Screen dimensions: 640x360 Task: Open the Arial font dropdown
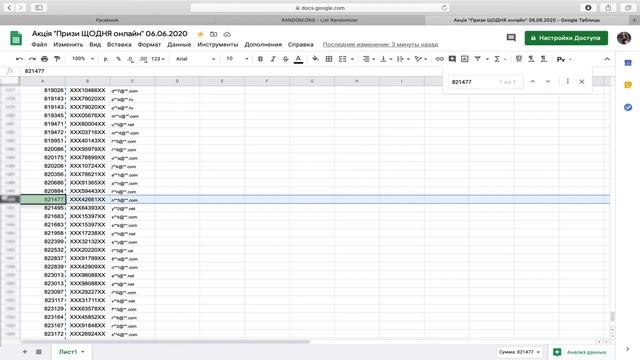(195, 59)
